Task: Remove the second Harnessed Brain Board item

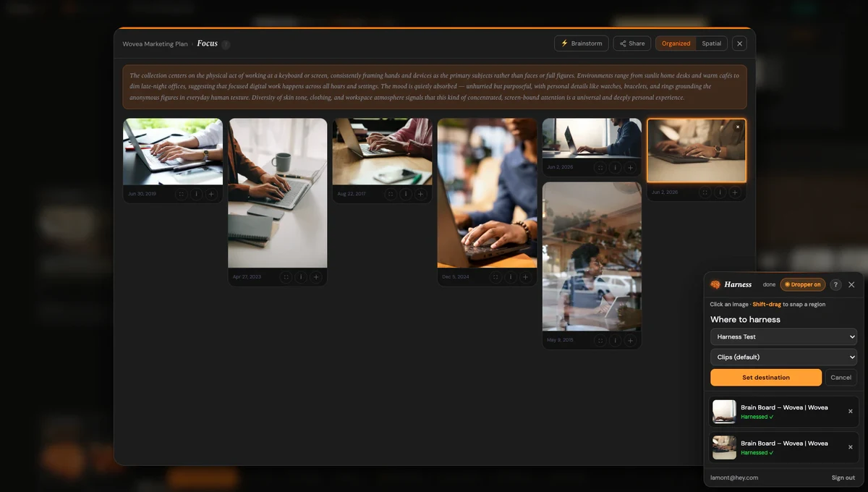Action: coord(850,447)
